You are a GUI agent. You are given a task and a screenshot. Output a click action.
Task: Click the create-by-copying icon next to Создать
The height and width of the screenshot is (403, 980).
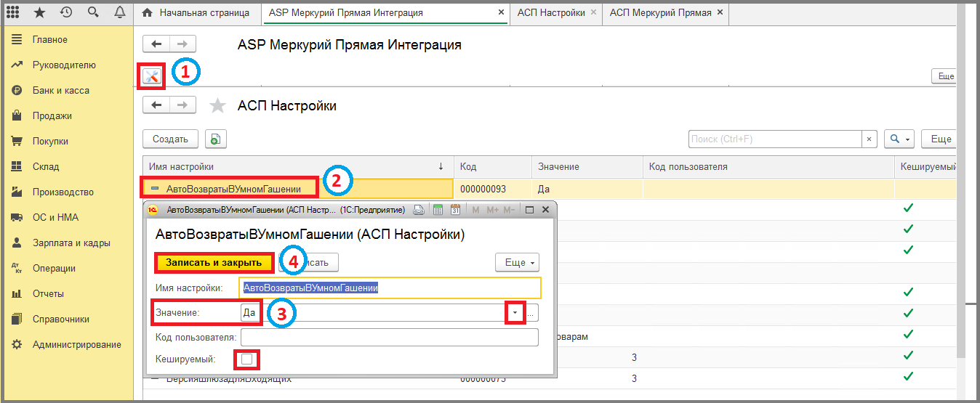(x=215, y=139)
